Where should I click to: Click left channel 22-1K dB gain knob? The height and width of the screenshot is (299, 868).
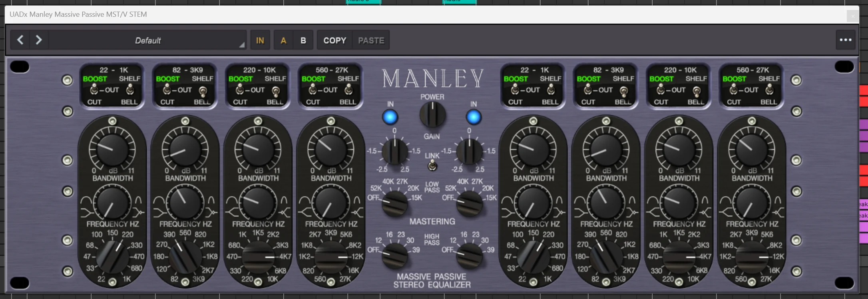pos(112,150)
